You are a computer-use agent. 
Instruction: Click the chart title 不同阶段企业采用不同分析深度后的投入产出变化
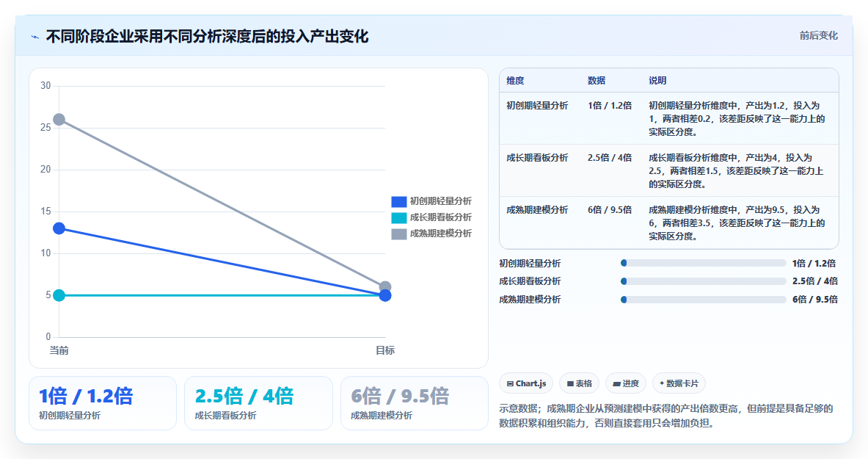207,37
